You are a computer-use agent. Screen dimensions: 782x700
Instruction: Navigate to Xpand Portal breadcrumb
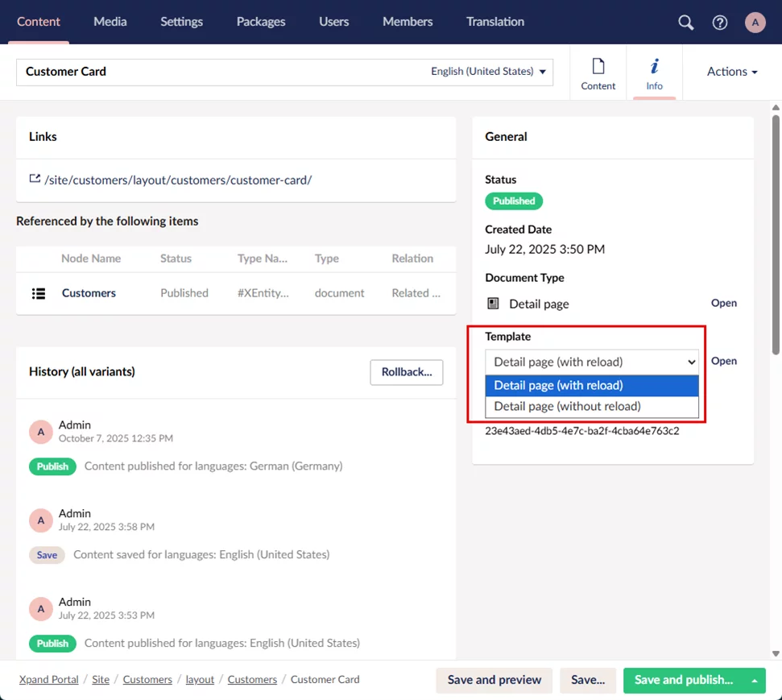[49, 680]
